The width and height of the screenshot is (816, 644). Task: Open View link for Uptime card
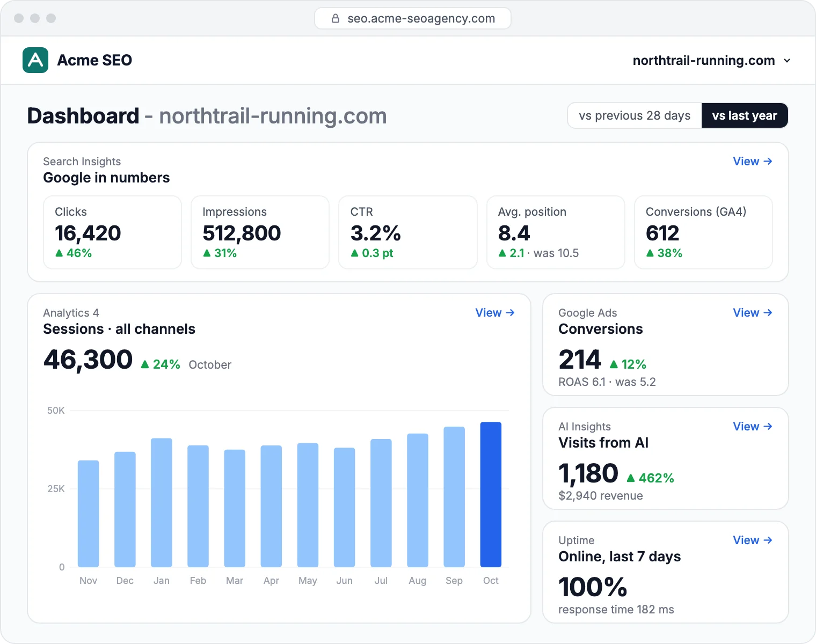753,540
